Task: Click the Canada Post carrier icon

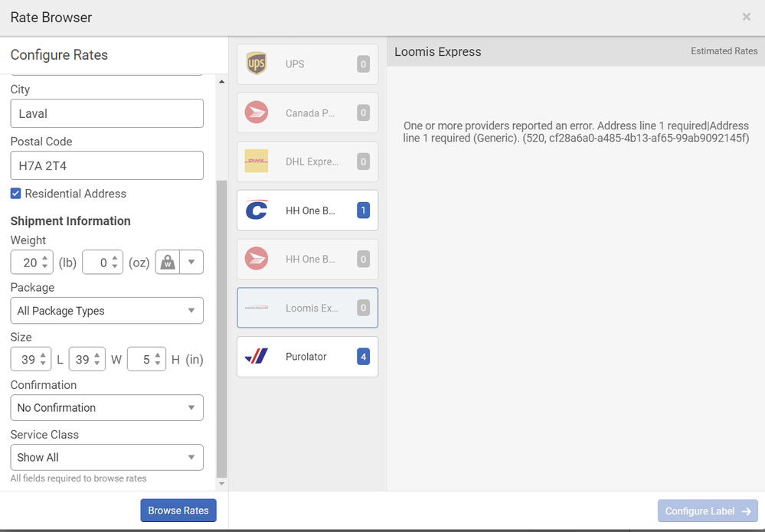Action: click(257, 113)
